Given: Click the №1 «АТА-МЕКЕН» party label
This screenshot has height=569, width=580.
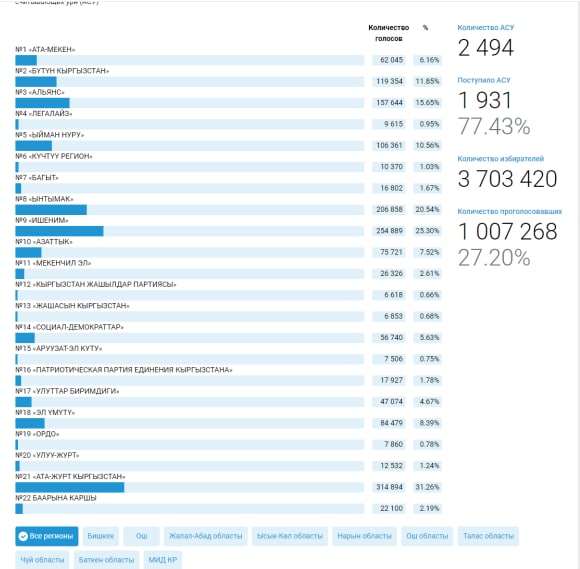Looking at the screenshot, I should tap(45, 50).
